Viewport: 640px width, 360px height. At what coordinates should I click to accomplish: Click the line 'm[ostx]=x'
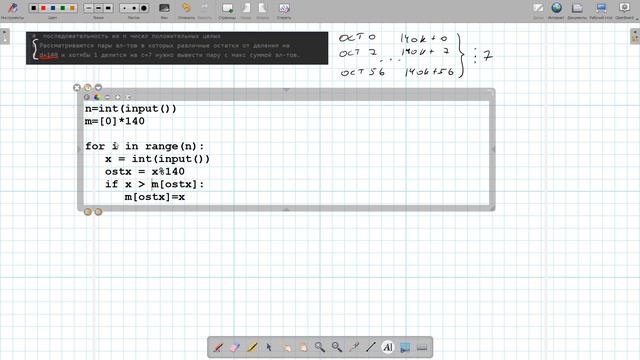[155, 197]
